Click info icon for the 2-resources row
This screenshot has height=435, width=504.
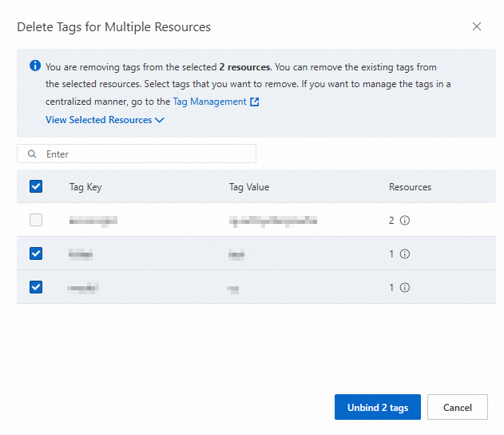tap(405, 221)
